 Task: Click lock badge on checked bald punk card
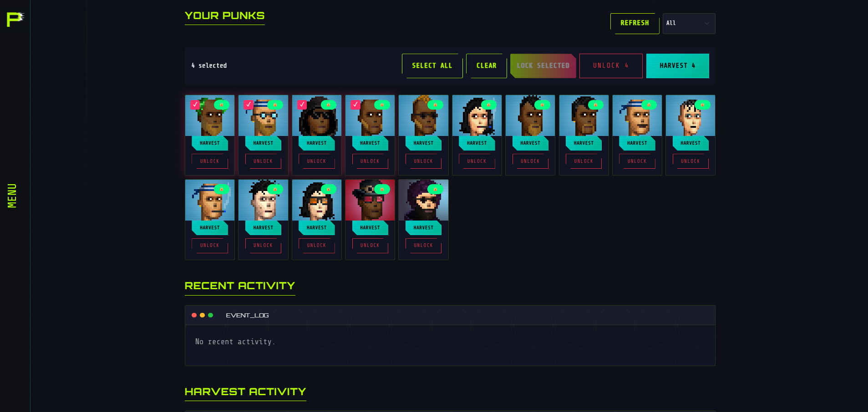pyautogui.click(x=382, y=105)
